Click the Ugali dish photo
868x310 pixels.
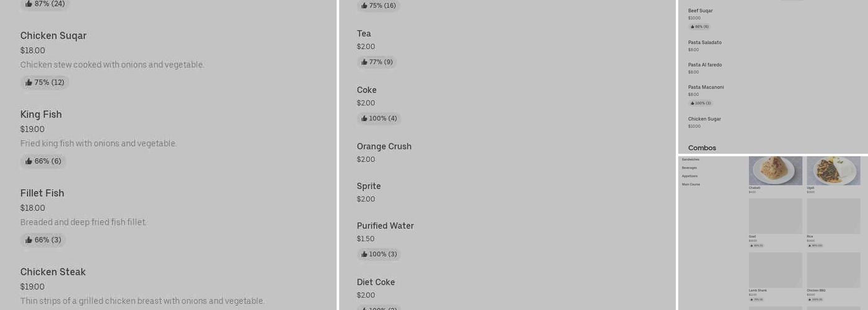pos(833,170)
